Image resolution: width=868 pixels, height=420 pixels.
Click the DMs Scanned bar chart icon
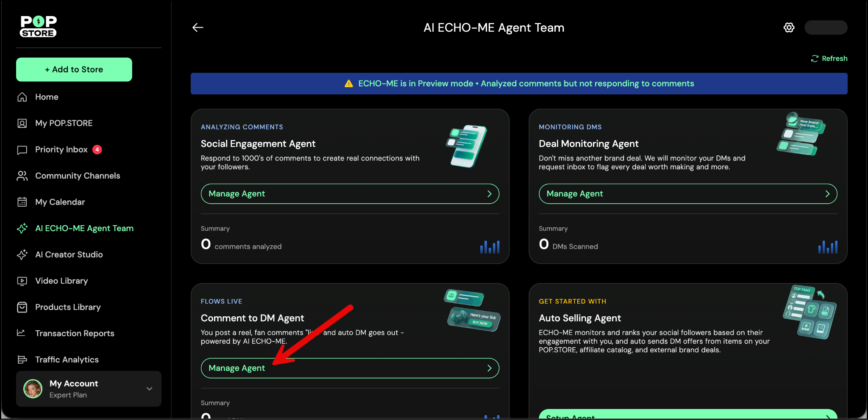(827, 246)
